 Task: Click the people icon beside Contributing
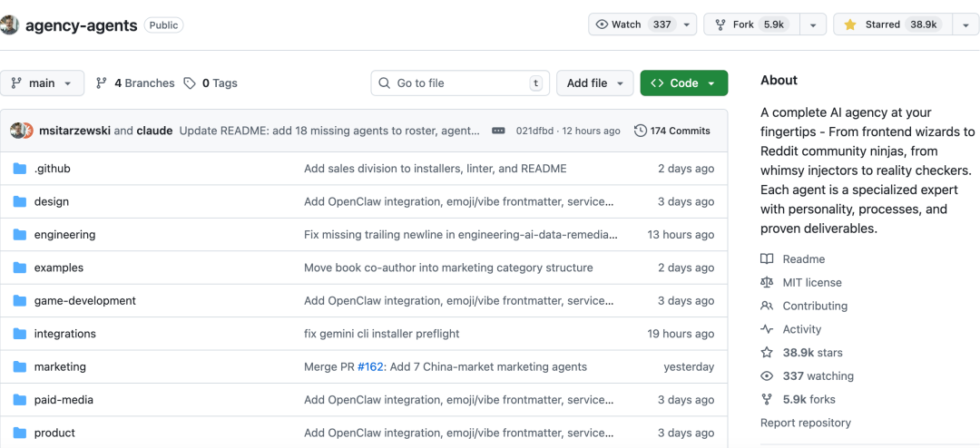[x=767, y=307]
